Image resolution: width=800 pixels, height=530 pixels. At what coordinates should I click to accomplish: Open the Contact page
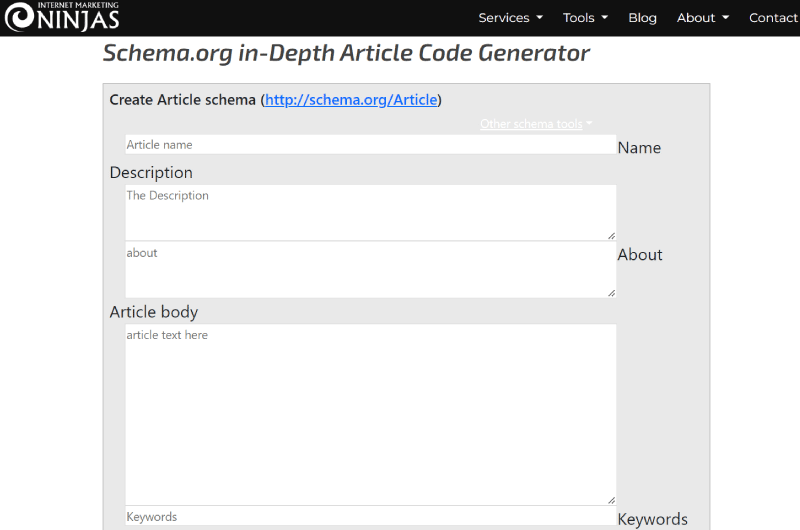point(773,18)
